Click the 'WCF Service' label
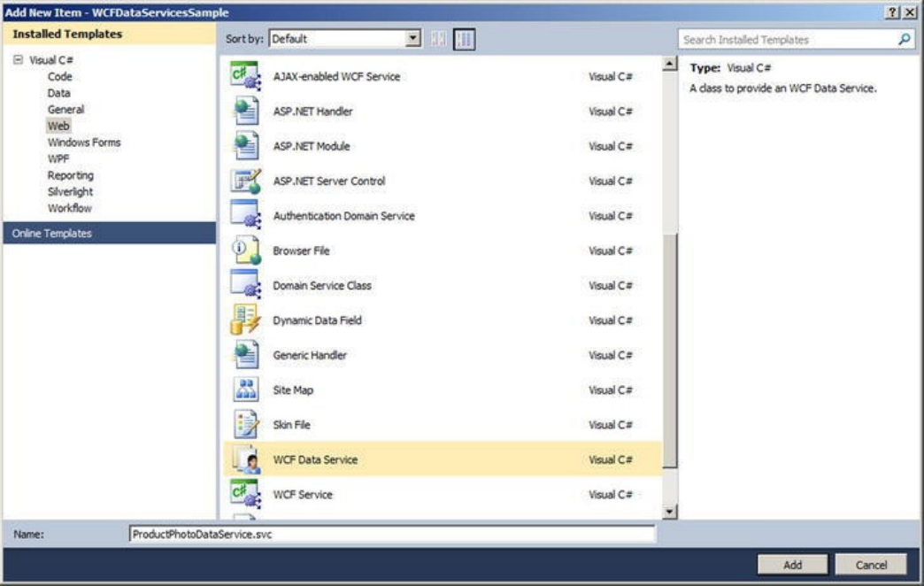This screenshot has height=586, width=924. (x=303, y=493)
